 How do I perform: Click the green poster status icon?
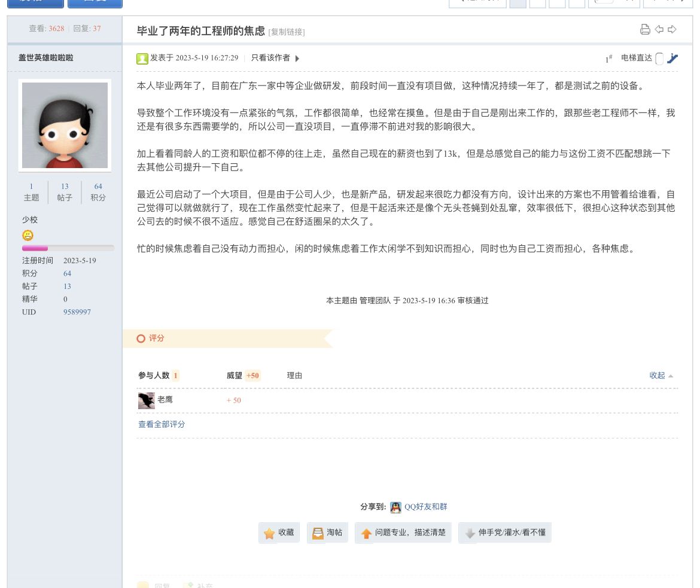(x=142, y=59)
